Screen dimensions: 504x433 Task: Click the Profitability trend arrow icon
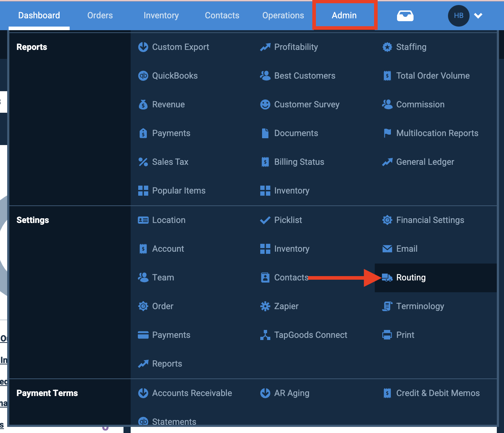[x=265, y=47]
